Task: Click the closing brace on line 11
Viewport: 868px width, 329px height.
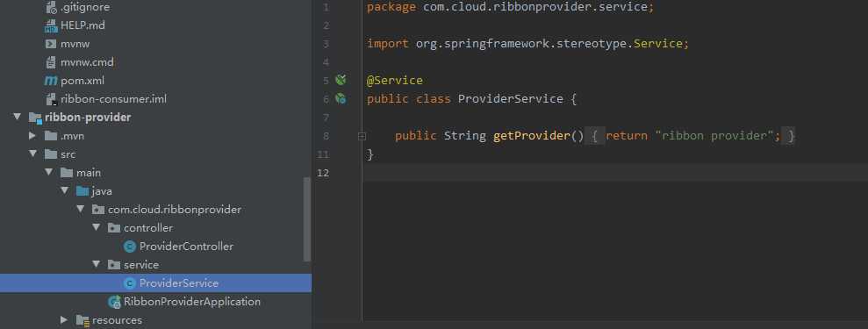Action: pos(370,154)
